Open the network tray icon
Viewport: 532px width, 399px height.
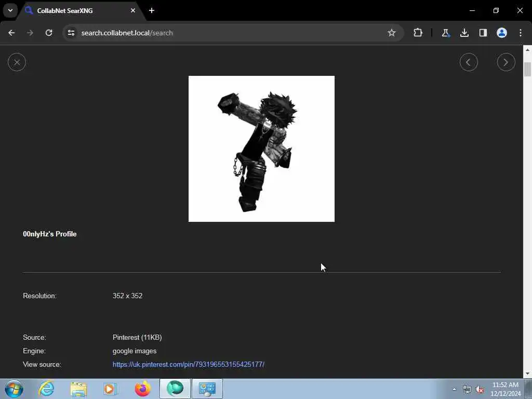[x=467, y=390]
